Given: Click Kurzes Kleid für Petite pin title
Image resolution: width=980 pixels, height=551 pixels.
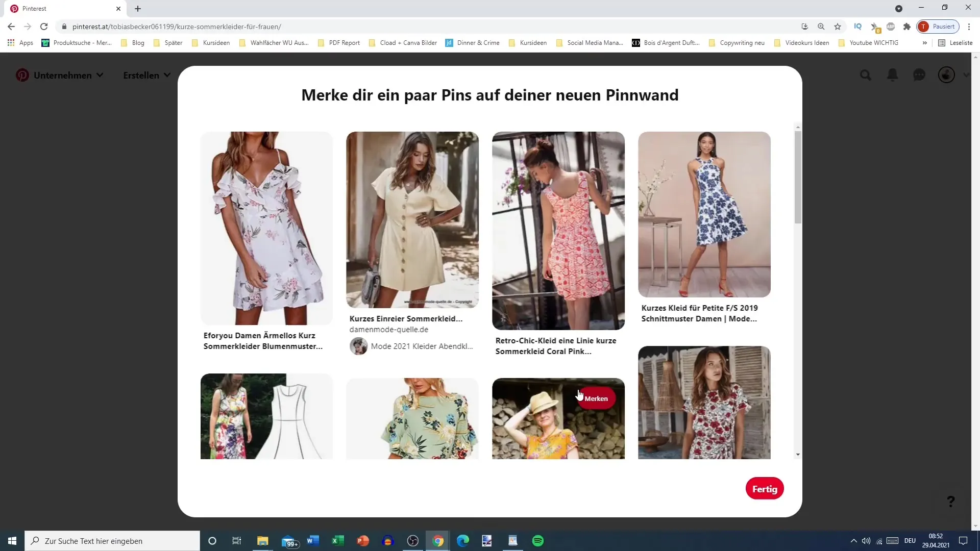Looking at the screenshot, I should (x=699, y=313).
